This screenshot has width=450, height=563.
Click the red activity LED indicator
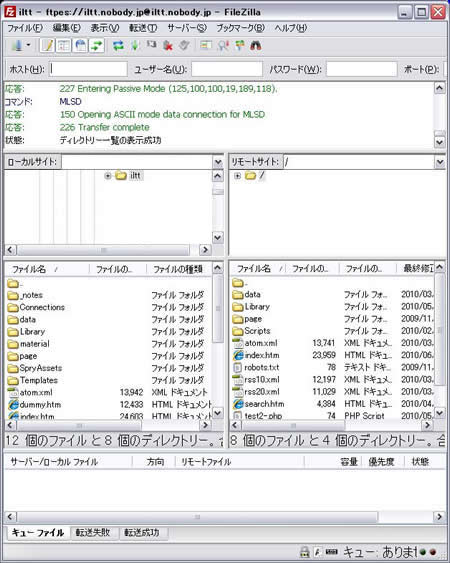(433, 553)
